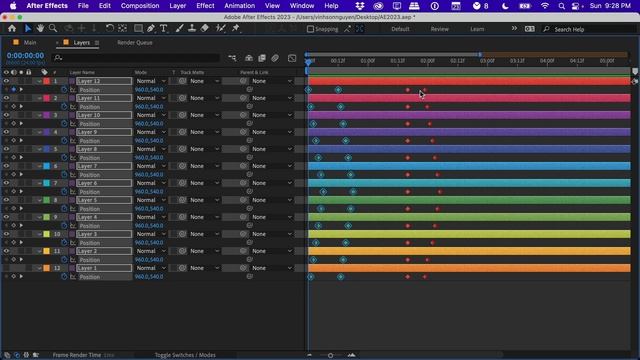Select the Clone Stamp tool
640x360 pixels.
pyautogui.click(x=192, y=29)
